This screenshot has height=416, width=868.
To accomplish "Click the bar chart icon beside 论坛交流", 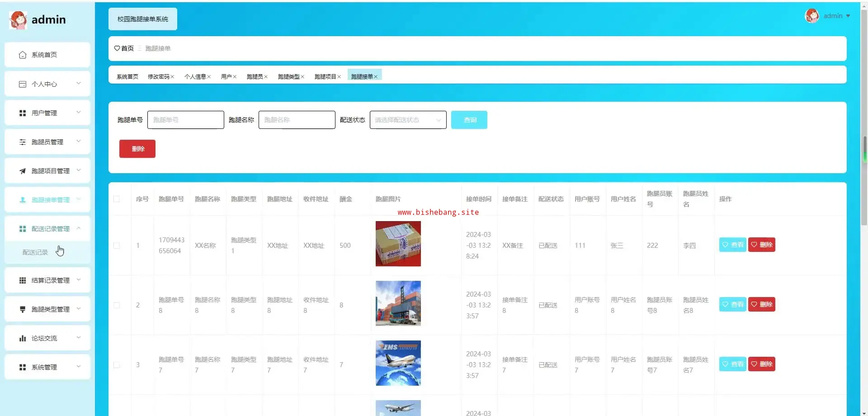I will click(23, 338).
